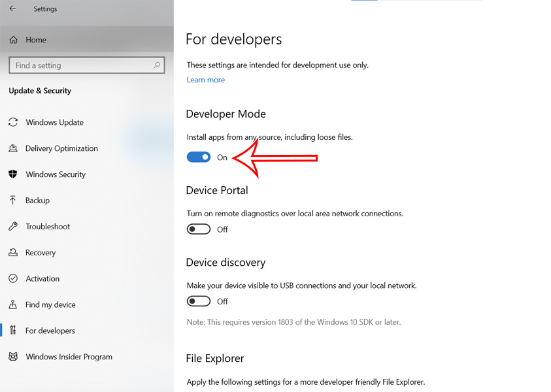Viewport: 551px width, 392px height.
Task: Open Recovery settings
Action: click(41, 253)
